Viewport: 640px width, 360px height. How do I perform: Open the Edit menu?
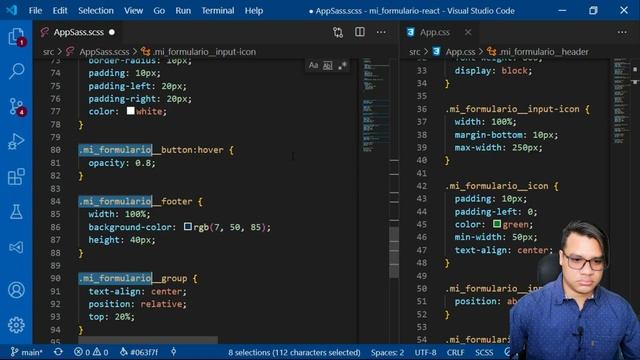tap(60, 11)
